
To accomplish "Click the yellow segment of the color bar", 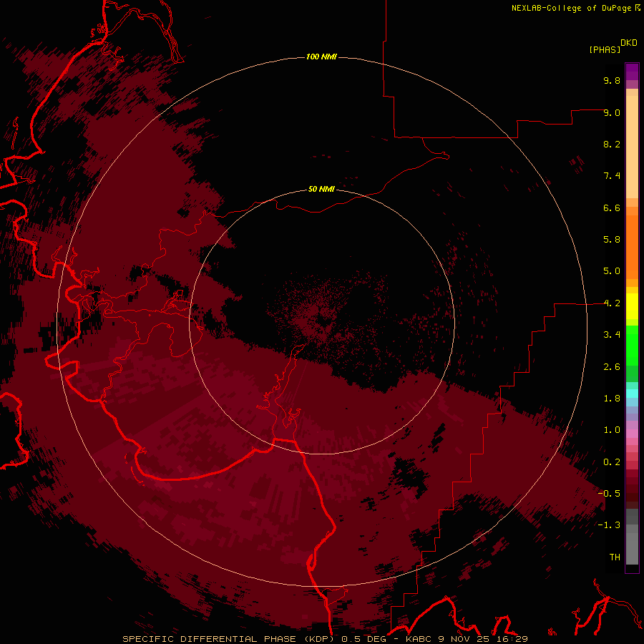I will point(632,306).
